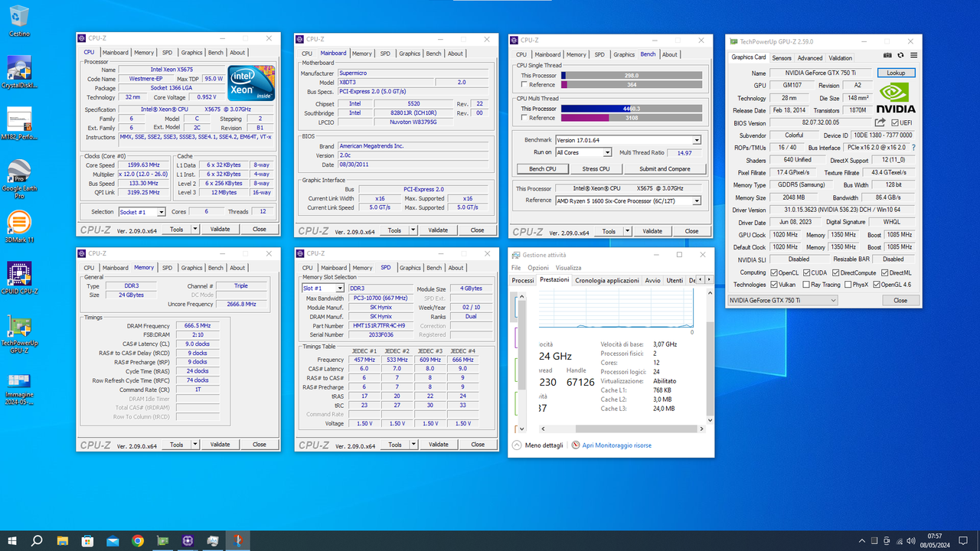Screen dimensions: 980x551
Task: Open the TechPowerUp GPU-Z desktop shortcut
Action: click(19, 334)
